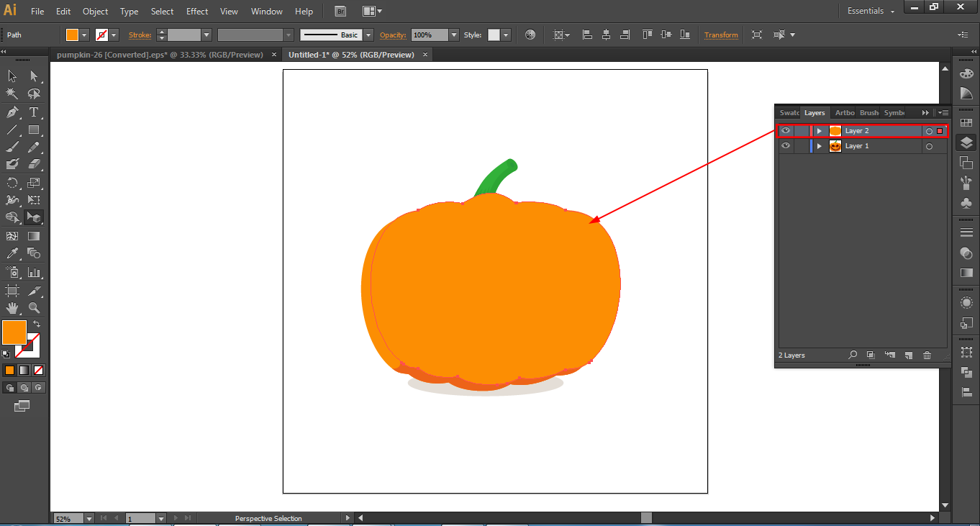The width and height of the screenshot is (980, 526).
Task: Select the Rotate tool
Action: pos(12,183)
